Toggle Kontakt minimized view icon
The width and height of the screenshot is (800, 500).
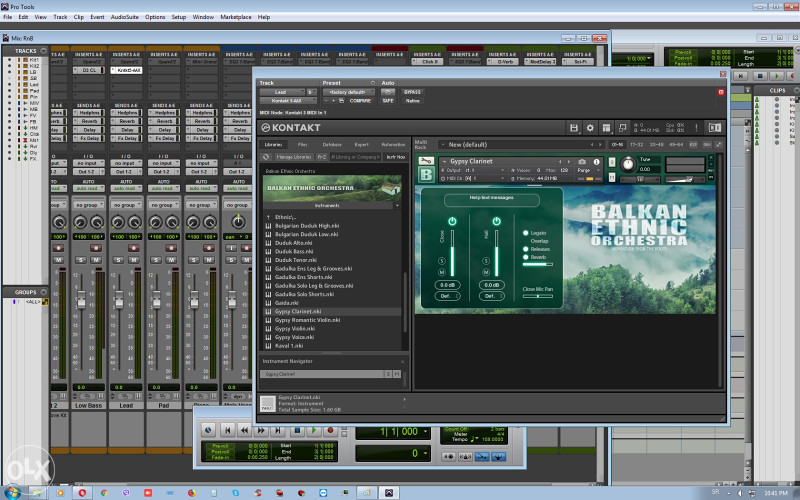pyautogui.click(x=622, y=128)
